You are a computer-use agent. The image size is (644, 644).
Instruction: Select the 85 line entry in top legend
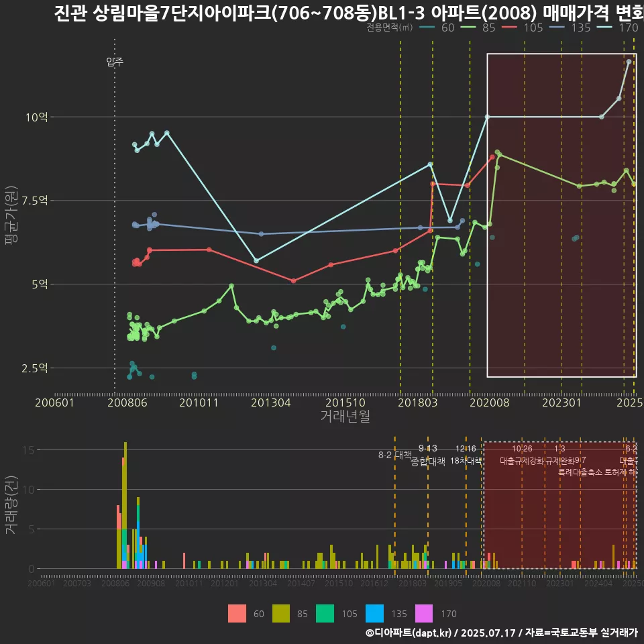click(478, 28)
